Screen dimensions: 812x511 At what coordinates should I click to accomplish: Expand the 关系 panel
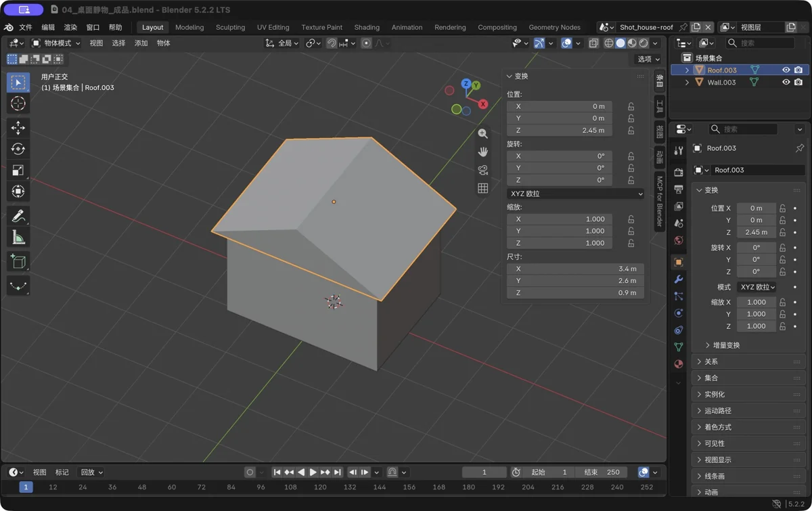pyautogui.click(x=748, y=361)
